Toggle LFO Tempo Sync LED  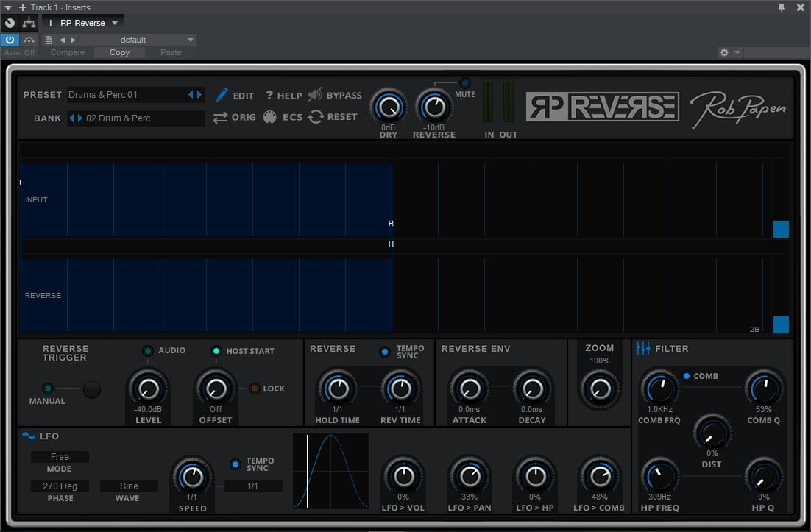(x=235, y=464)
